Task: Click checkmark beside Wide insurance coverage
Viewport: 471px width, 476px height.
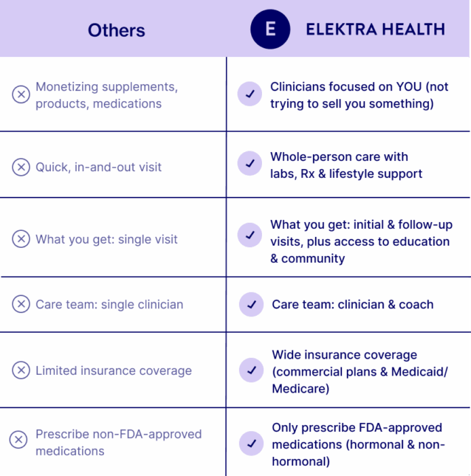Action: (x=251, y=370)
